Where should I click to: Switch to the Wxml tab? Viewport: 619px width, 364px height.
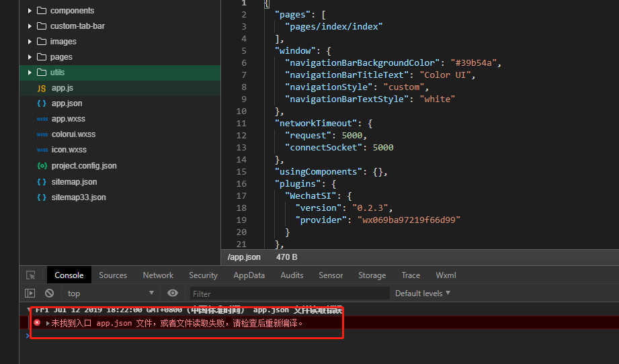click(x=446, y=275)
